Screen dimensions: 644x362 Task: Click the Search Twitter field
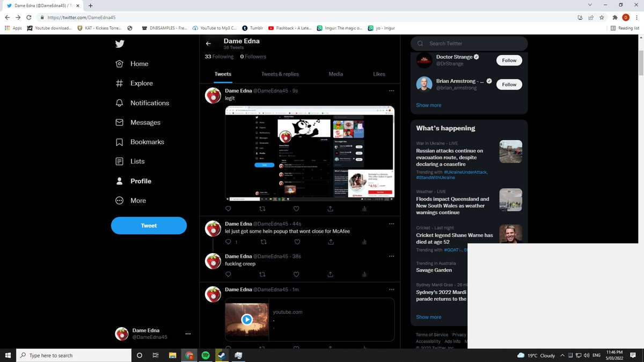coord(469,43)
